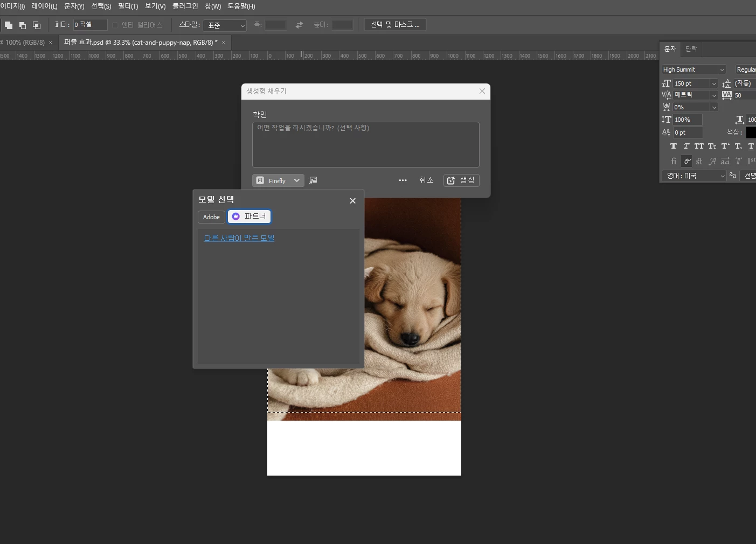Switch to the 단락 panel tab
756x544 pixels.
click(691, 49)
